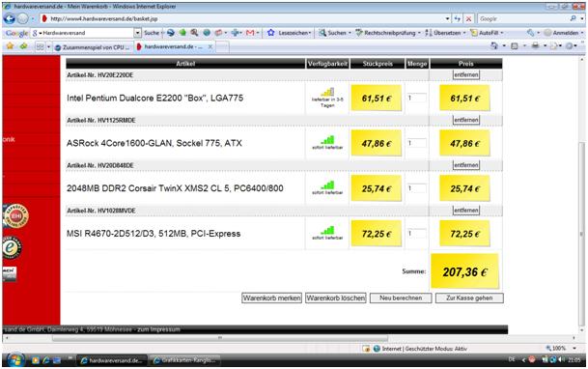Click the Favorites star icon
The image size is (588, 369).
tap(10, 46)
